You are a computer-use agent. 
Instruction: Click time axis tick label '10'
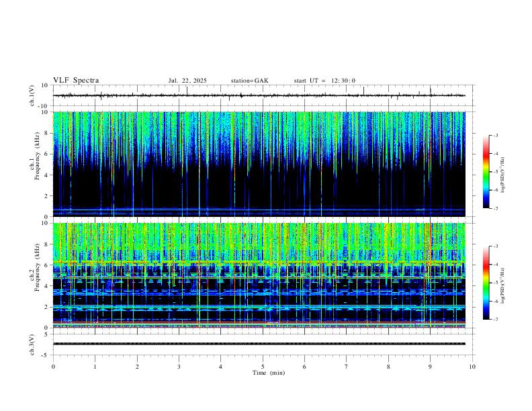(472, 367)
